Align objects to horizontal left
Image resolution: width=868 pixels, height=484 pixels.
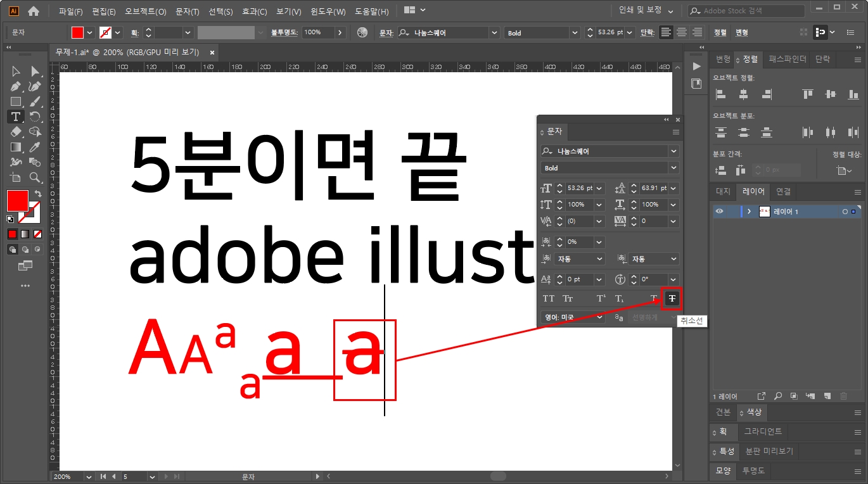click(x=720, y=94)
